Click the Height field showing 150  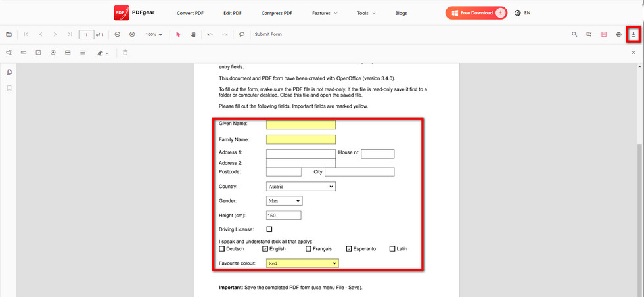284,216
